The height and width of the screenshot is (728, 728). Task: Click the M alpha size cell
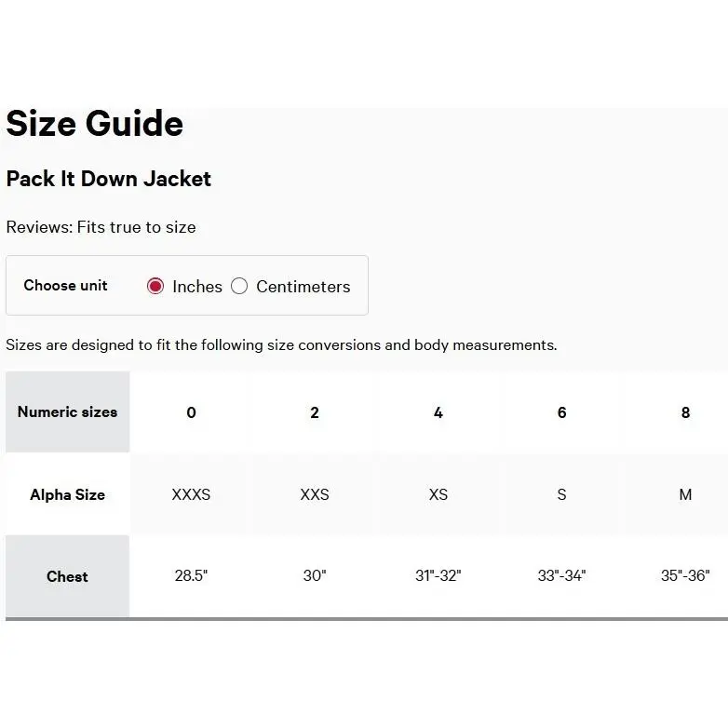point(685,494)
